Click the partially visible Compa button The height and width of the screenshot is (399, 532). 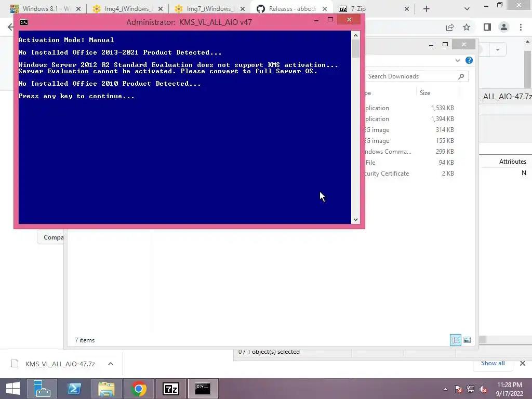pyautogui.click(x=51, y=237)
